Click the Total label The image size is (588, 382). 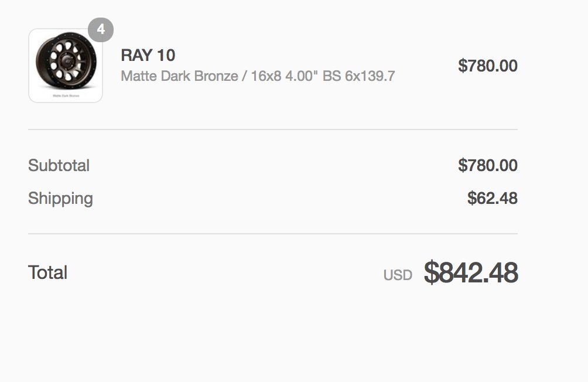click(47, 272)
